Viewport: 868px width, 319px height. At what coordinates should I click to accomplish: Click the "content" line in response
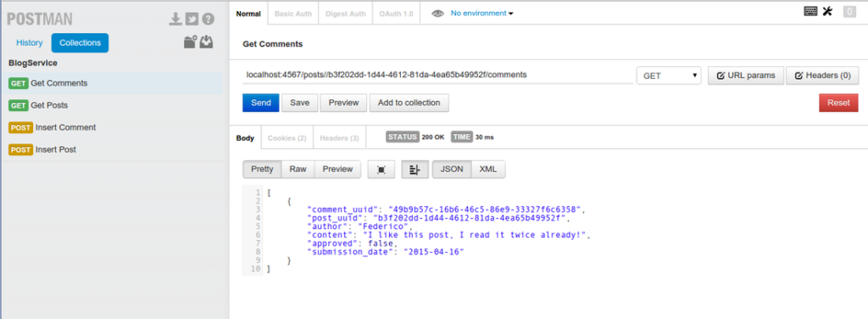pyautogui.click(x=449, y=235)
